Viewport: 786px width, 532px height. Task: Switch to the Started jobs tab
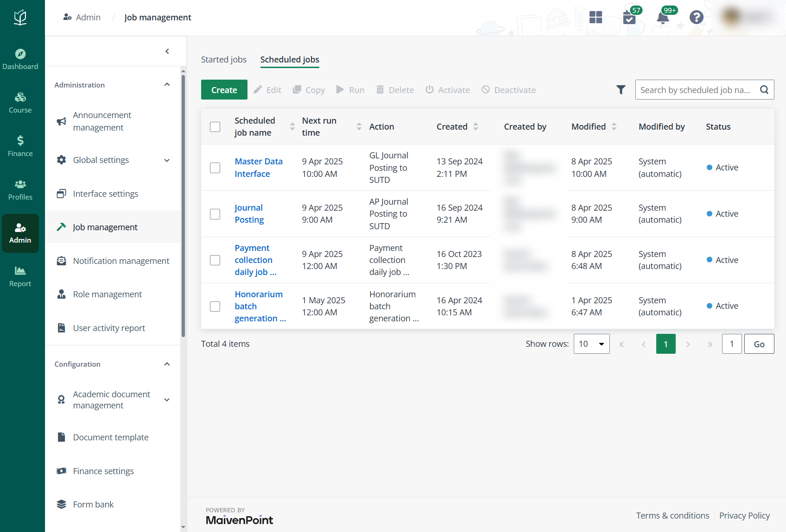coord(224,59)
